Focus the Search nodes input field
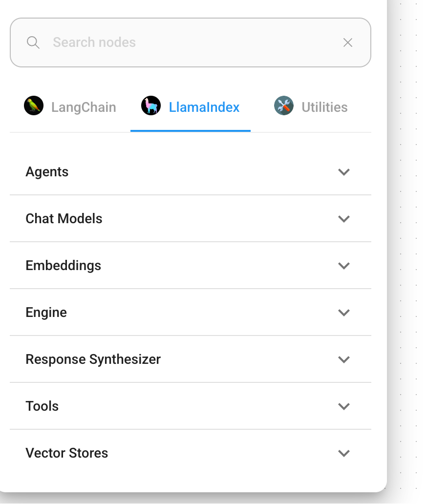The width and height of the screenshot is (427, 504). click(x=191, y=42)
